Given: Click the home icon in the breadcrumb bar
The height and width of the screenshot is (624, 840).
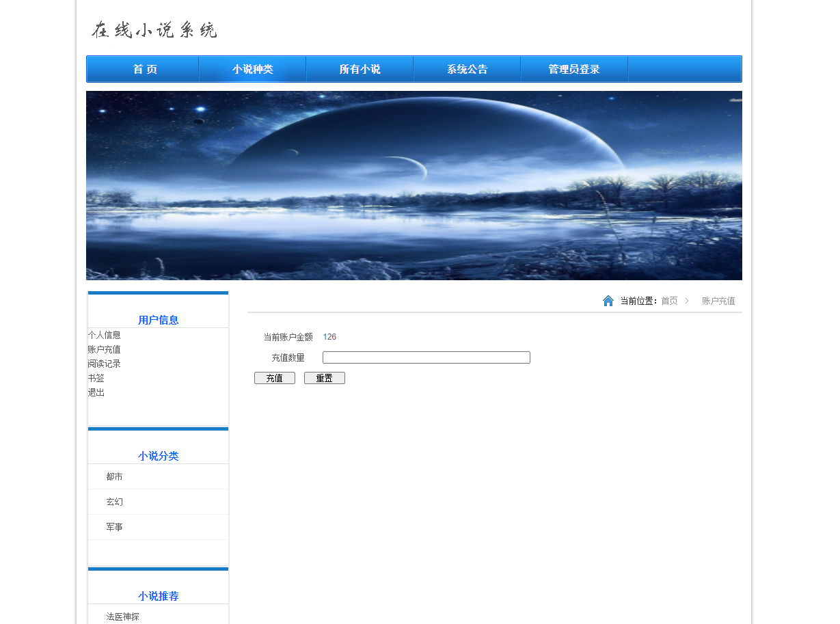Looking at the screenshot, I should 608,300.
